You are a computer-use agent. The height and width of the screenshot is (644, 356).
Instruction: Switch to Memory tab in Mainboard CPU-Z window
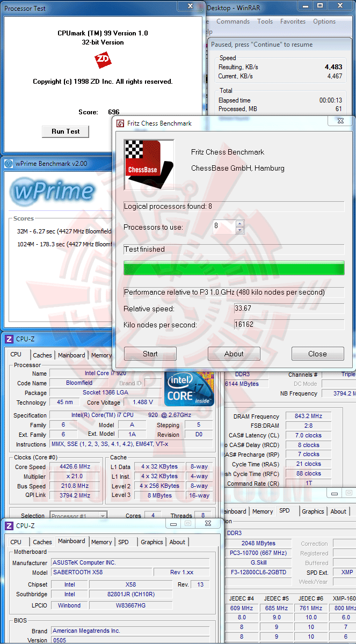click(101, 542)
